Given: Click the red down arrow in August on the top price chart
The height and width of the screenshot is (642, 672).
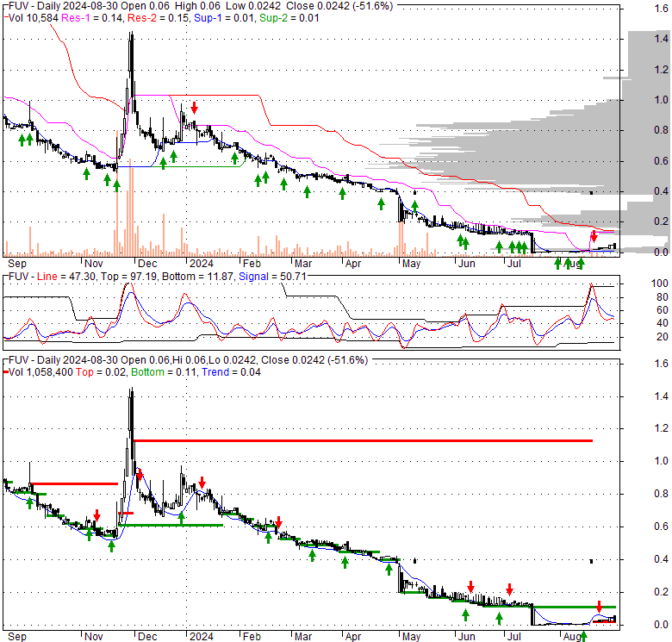Looking at the screenshot, I should [594, 235].
